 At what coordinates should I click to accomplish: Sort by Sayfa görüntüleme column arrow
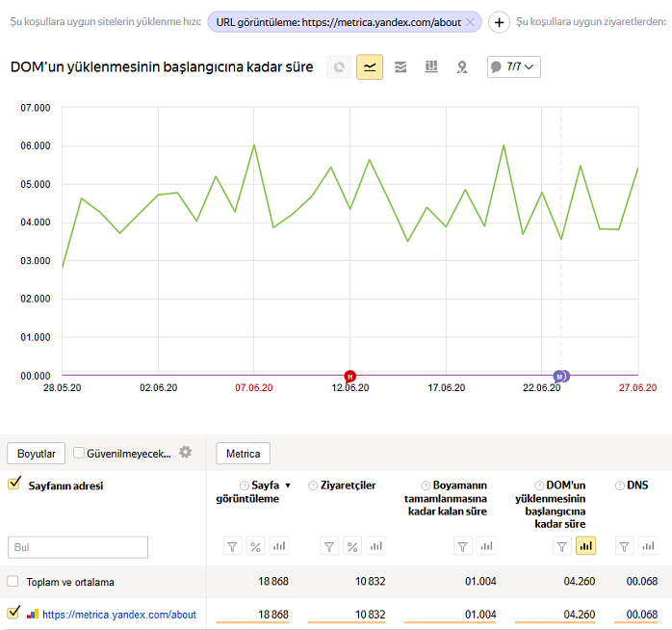(288, 486)
